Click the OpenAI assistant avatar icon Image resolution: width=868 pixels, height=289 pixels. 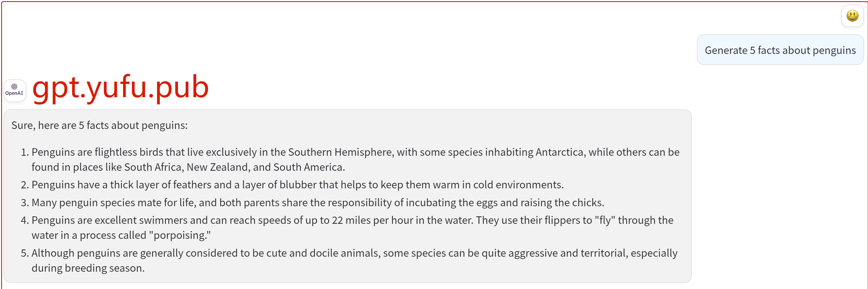pyautogui.click(x=14, y=90)
